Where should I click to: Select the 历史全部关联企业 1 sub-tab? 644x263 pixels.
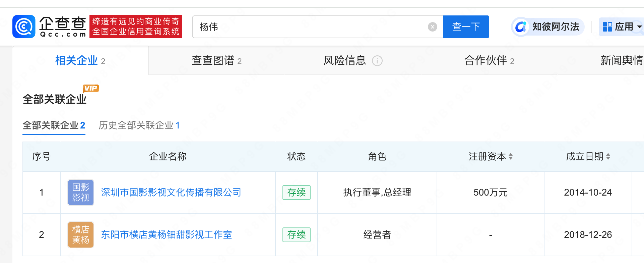[139, 125]
